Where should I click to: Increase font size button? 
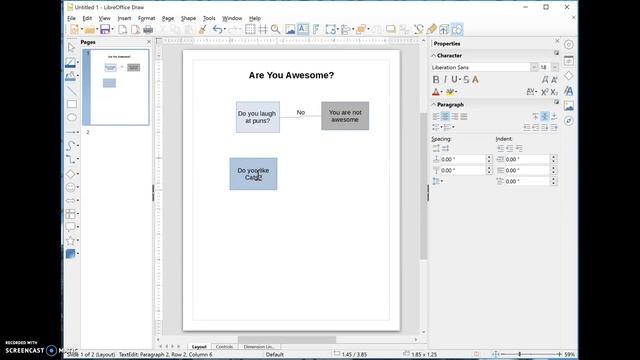pyautogui.click(x=544, y=80)
